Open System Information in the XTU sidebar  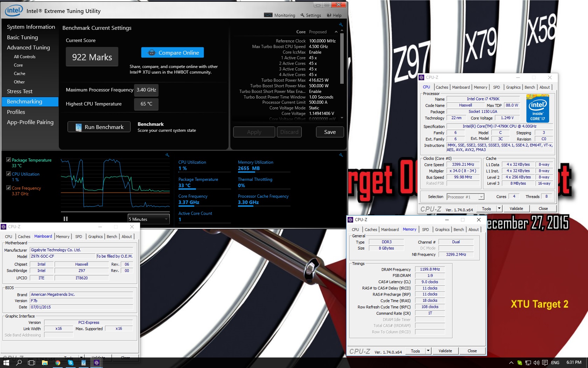click(x=31, y=27)
